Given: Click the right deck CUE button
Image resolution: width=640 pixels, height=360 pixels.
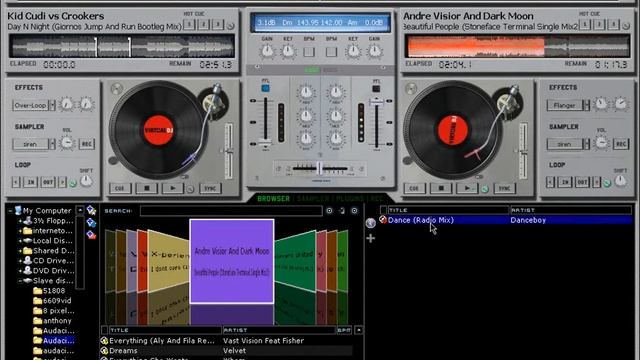Looking at the screenshot, I should point(414,188).
